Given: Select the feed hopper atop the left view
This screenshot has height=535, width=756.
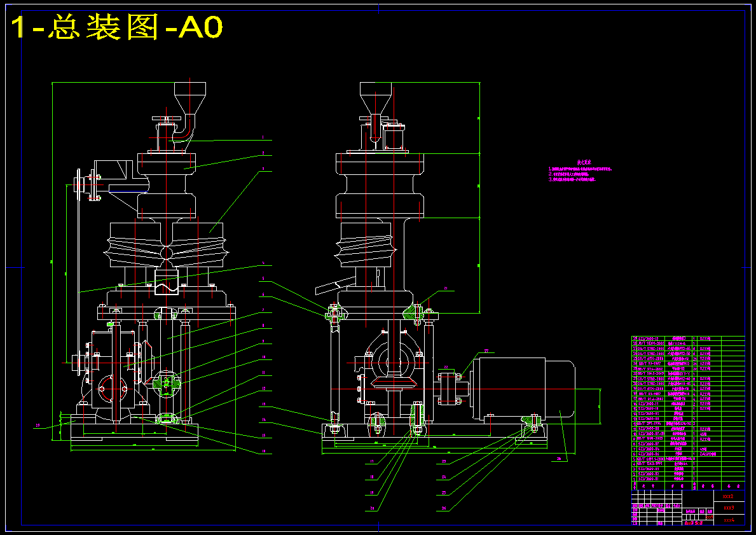Looking at the screenshot, I should click(x=189, y=98).
